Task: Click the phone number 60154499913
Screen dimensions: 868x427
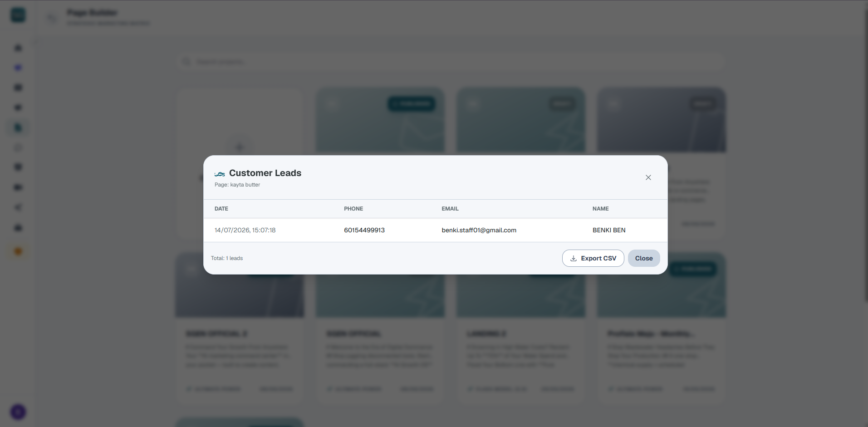Action: (x=364, y=230)
